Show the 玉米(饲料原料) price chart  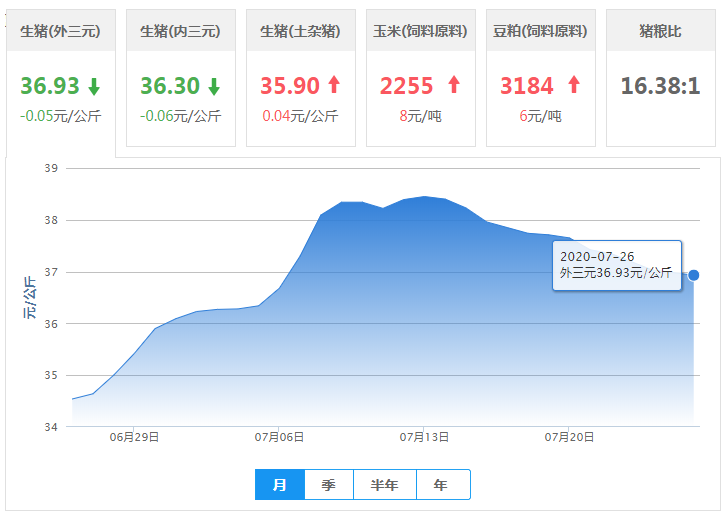[420, 31]
